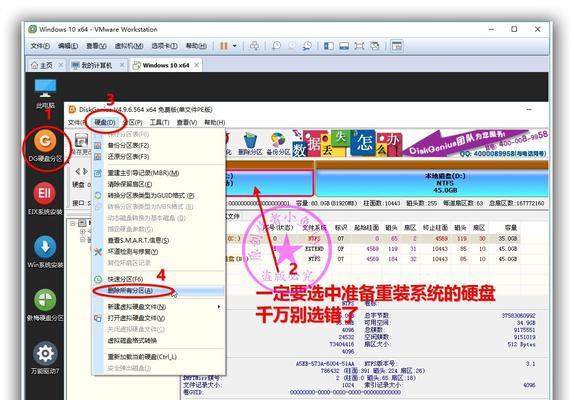Click 容量 column header
Screen dimensions: 574x400
click(x=510, y=228)
